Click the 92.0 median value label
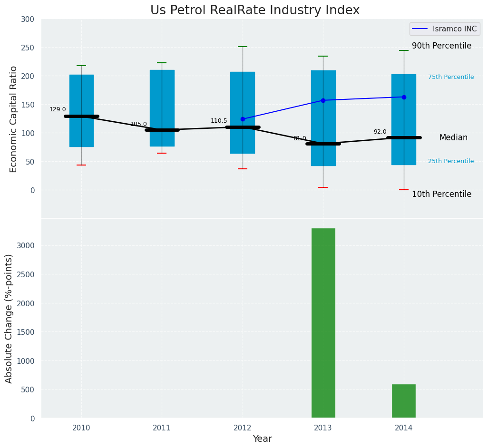This screenshot has width=488, height=448. (380, 132)
